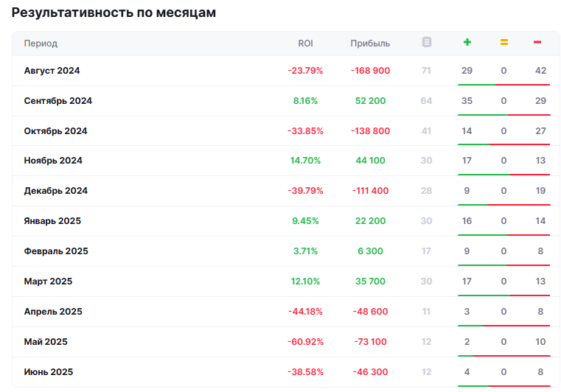Open the Декабрь 2024 period
The width and height of the screenshot is (561, 392).
point(55,191)
